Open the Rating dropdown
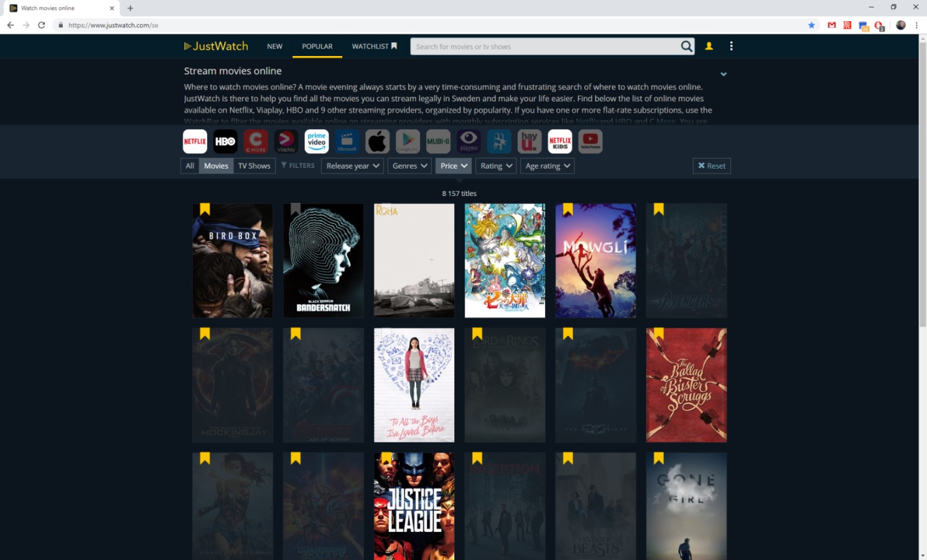The height and width of the screenshot is (560, 927). 496,166
